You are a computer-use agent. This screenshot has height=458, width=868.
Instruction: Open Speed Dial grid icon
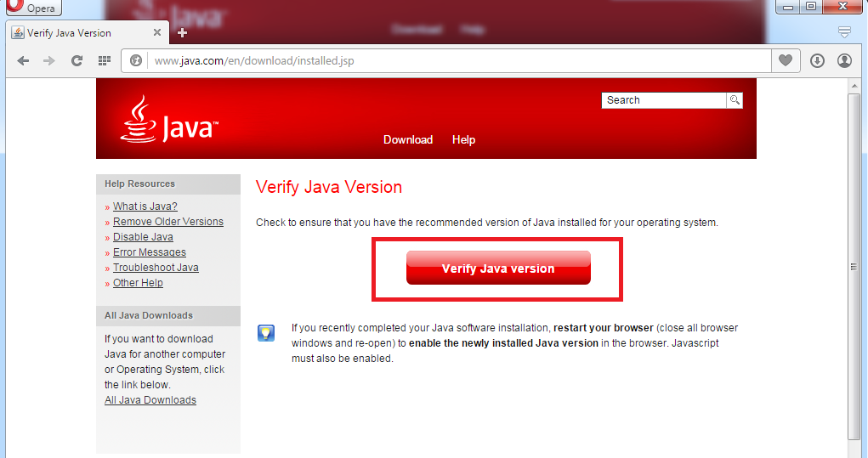[x=104, y=61]
